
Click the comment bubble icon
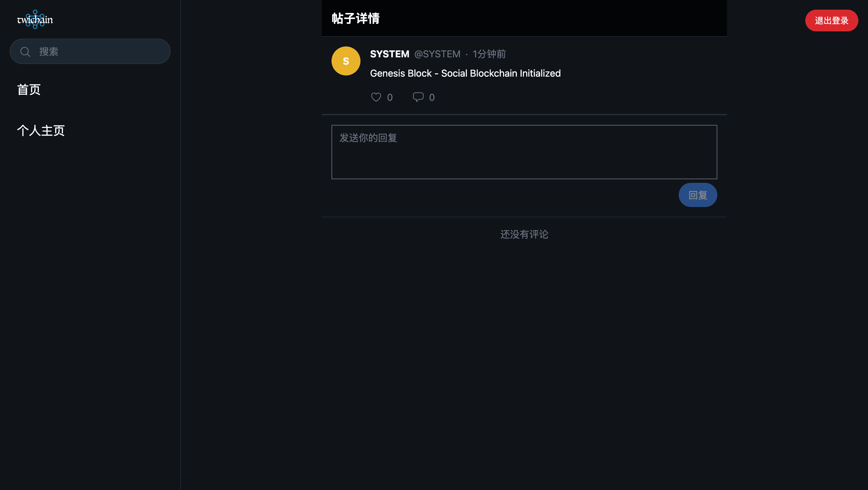[x=418, y=97]
